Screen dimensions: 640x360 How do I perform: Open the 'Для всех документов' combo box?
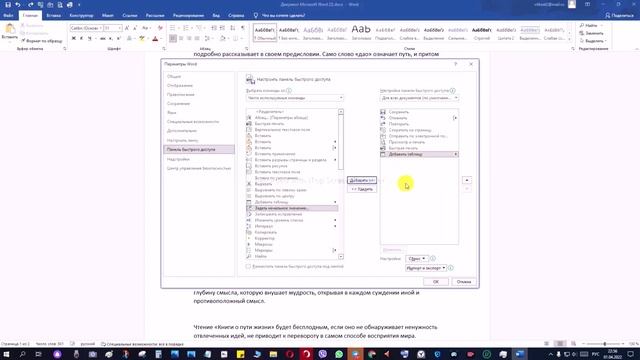click(x=420, y=98)
